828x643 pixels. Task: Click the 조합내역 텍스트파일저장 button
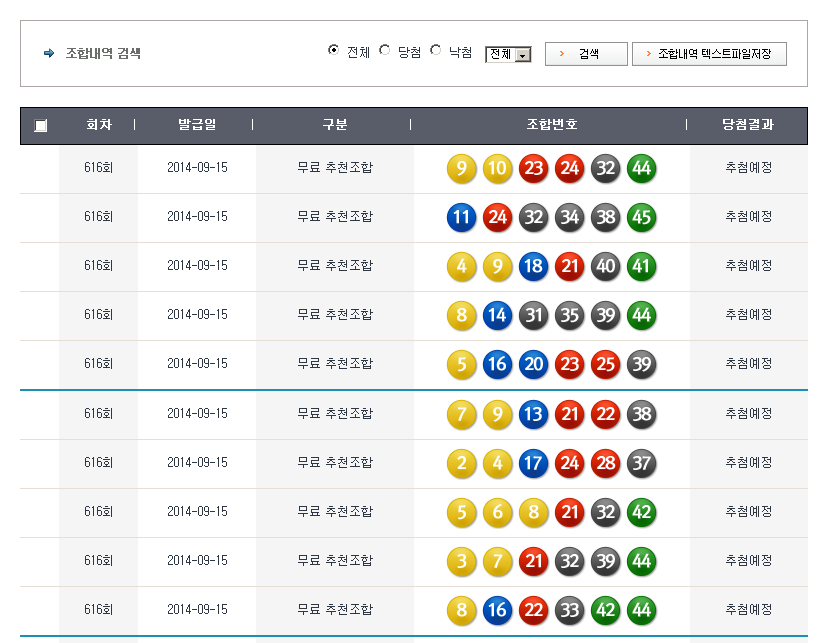point(709,54)
